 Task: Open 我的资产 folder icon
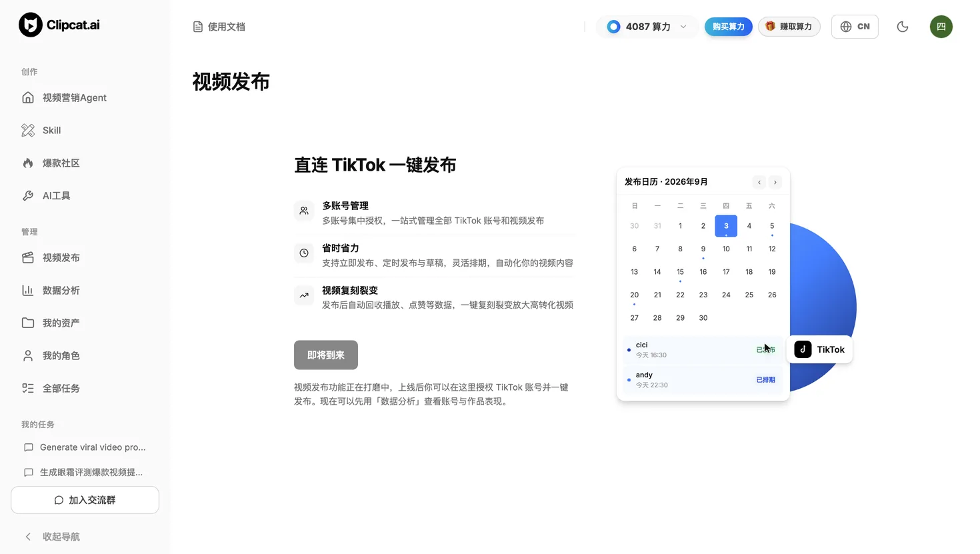(x=28, y=323)
